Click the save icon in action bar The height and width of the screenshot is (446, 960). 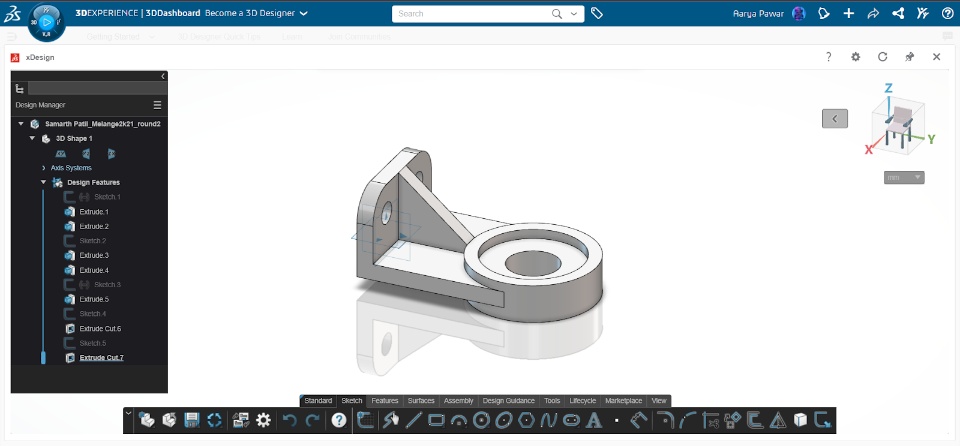pyautogui.click(x=192, y=420)
